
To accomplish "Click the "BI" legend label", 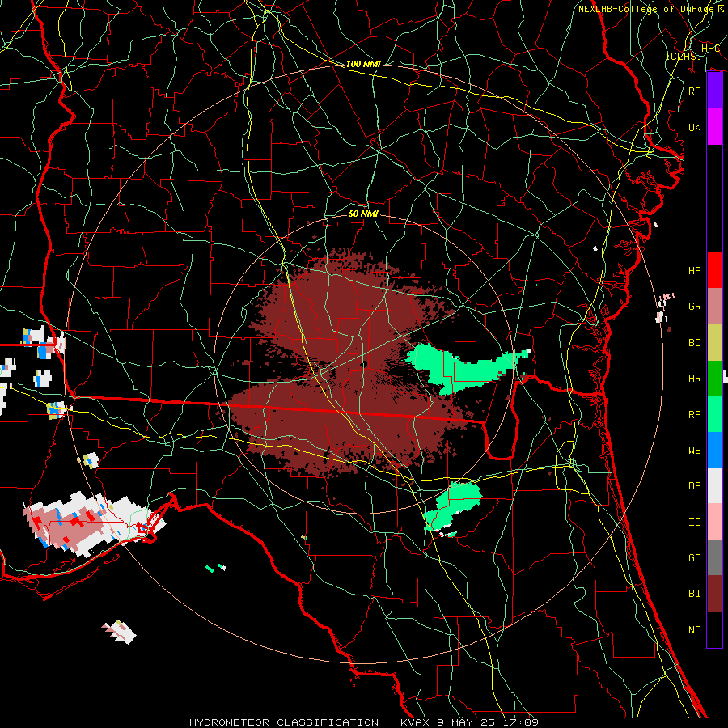I will [x=695, y=594].
